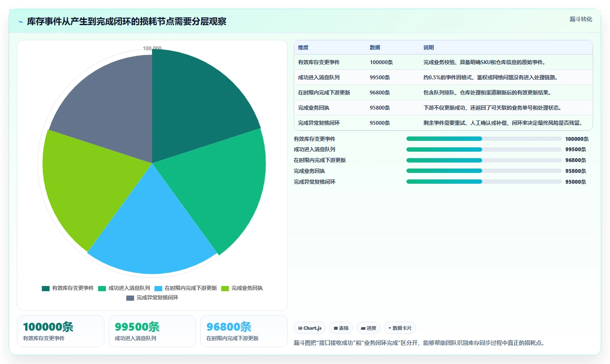Viewport: 610px width, 364px height.
Task: Click the progress bar for 完成异常复核闭环
Action: pos(484,182)
